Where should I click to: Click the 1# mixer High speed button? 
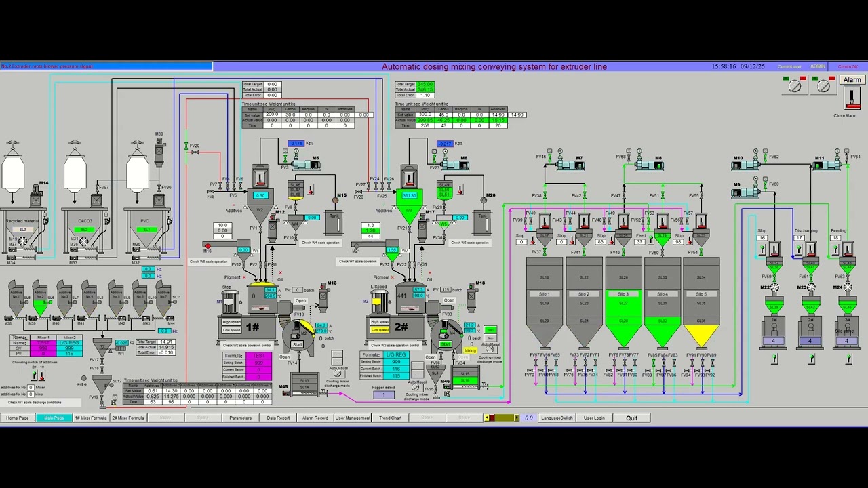[232, 322]
